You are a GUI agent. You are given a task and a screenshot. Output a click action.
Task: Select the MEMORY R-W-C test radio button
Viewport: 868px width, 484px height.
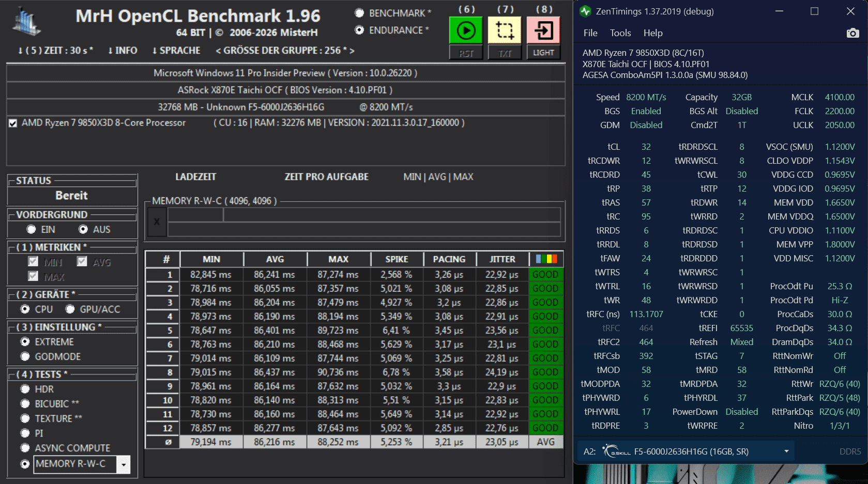click(x=25, y=464)
